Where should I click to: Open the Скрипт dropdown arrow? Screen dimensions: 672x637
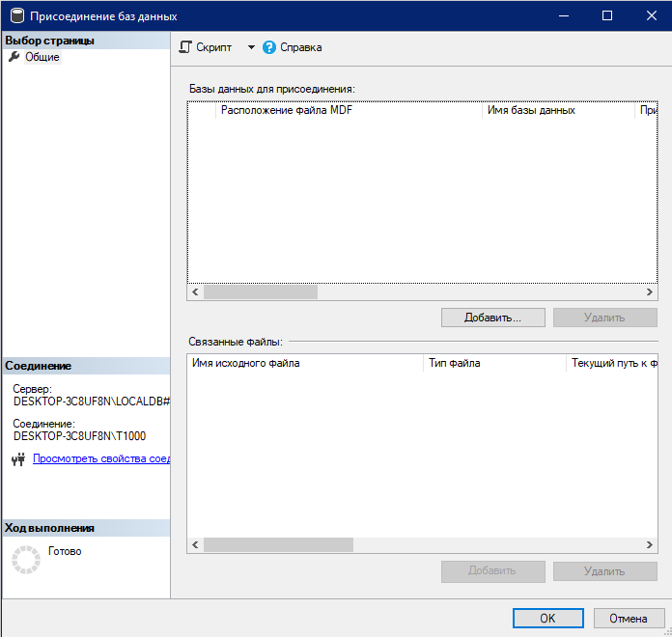[251, 47]
